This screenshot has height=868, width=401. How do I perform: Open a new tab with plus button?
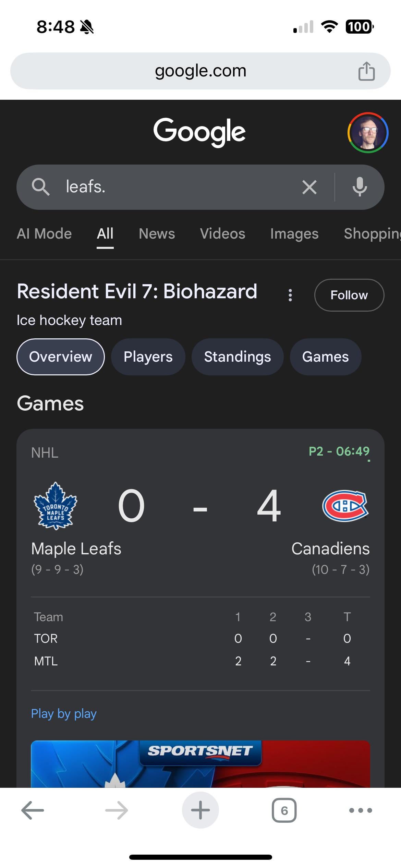pos(200,810)
